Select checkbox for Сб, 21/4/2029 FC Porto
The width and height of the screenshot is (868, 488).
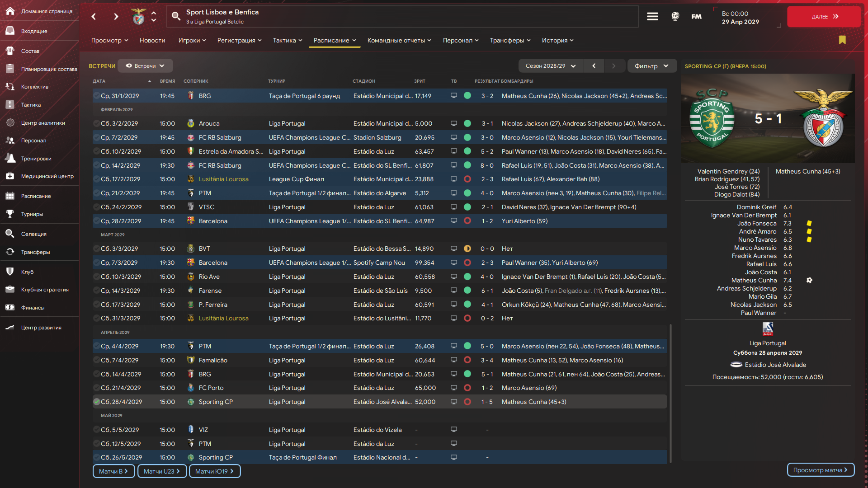pyautogui.click(x=96, y=388)
